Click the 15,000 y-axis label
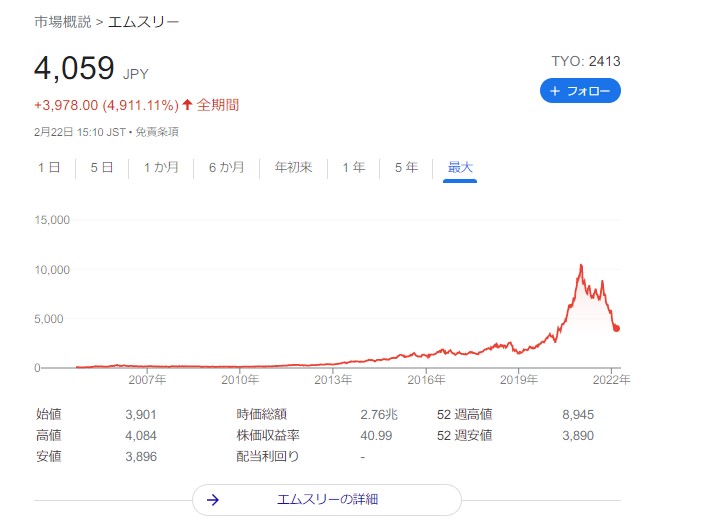The image size is (704, 525). (52, 220)
